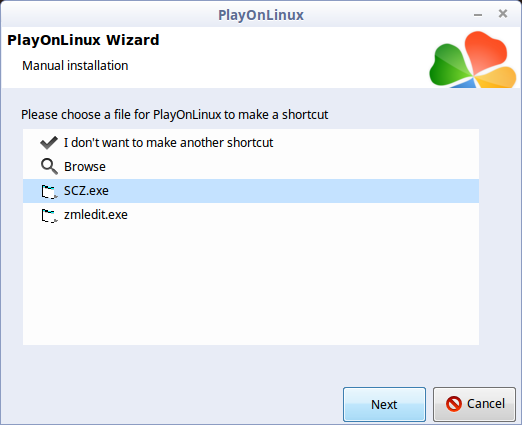Select zmledit.exe in the file list

tap(251, 215)
